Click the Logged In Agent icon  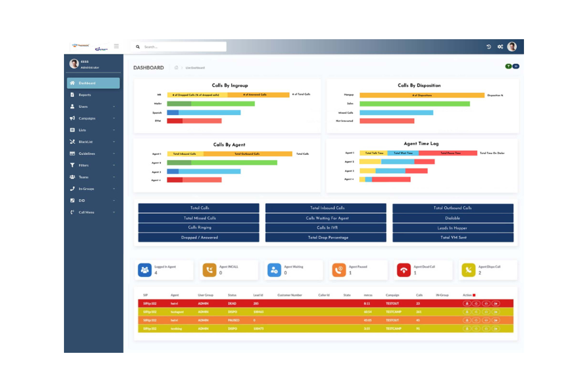144,270
